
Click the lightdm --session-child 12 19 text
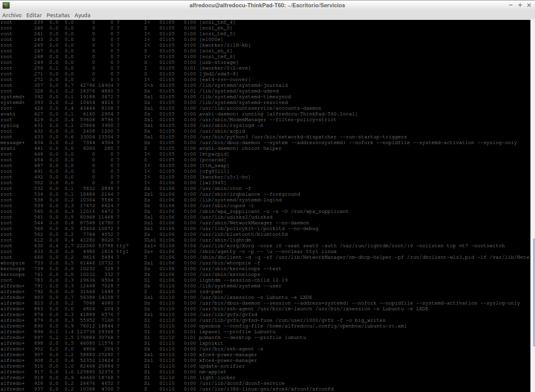coord(243,280)
